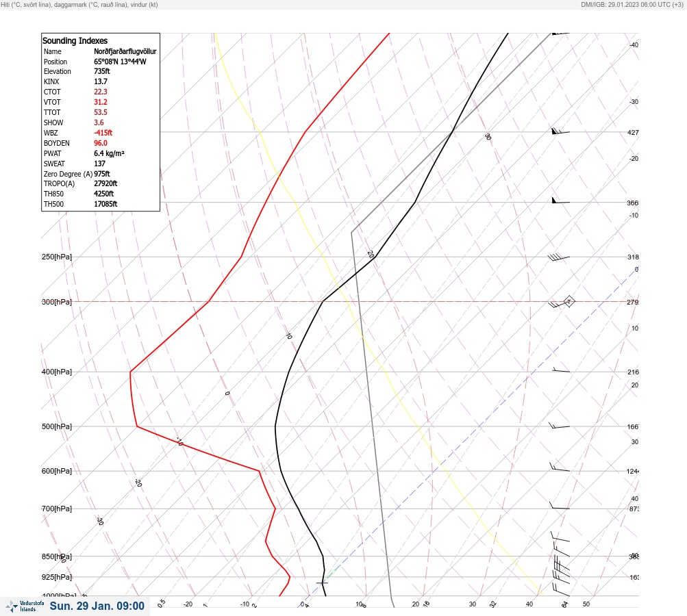687x616 pixels.
Task: Click the '925[hPa]' pressure label
Action: point(57,577)
